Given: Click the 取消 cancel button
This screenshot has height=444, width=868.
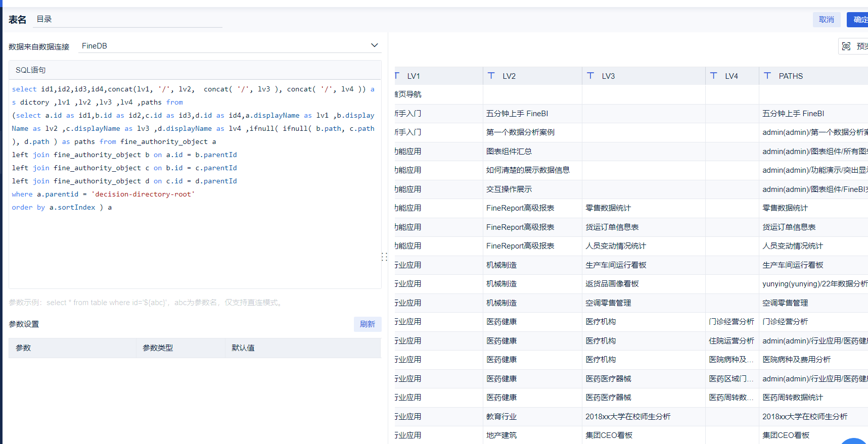Looking at the screenshot, I should [x=827, y=20].
